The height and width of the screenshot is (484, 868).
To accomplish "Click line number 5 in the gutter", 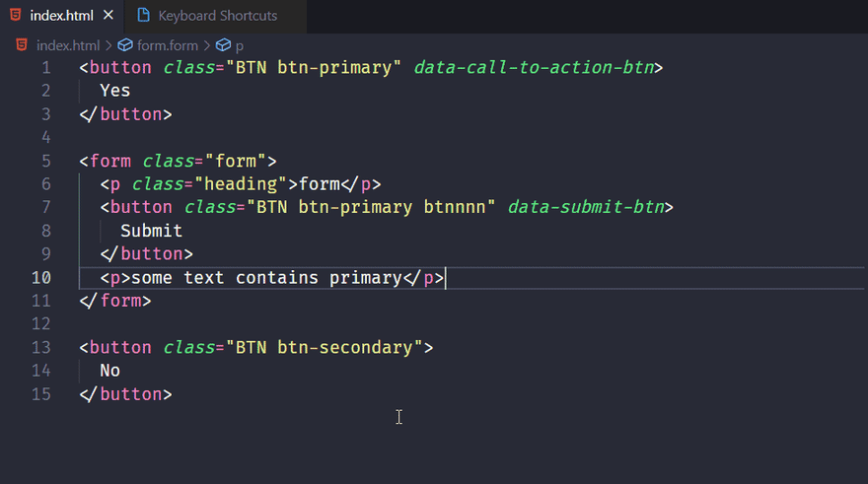I will (x=46, y=161).
